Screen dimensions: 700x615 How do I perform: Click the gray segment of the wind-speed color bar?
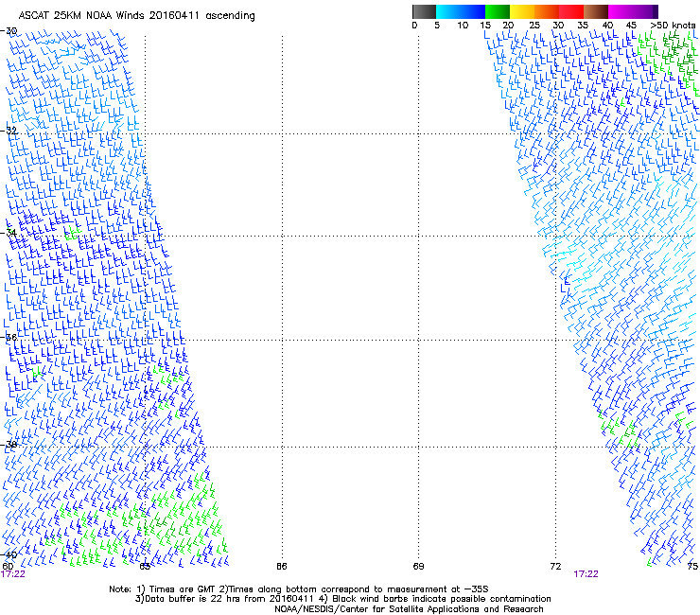coord(424,11)
